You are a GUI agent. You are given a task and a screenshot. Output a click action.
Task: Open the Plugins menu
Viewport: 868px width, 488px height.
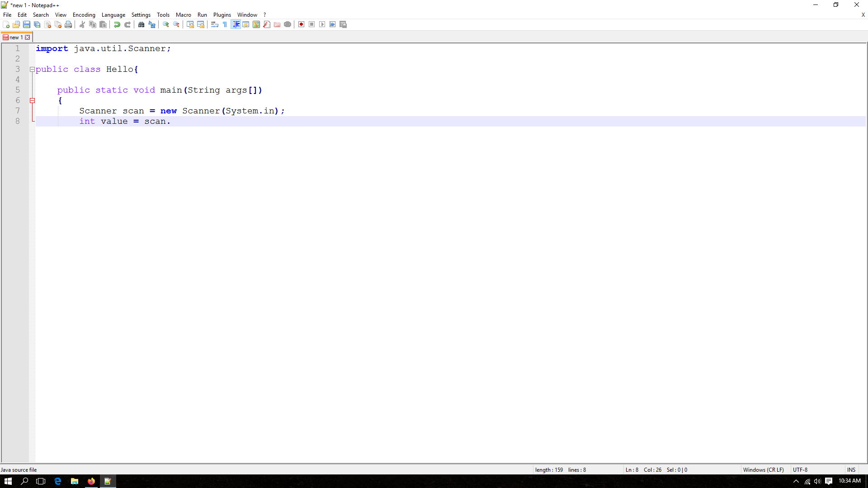tap(222, 15)
